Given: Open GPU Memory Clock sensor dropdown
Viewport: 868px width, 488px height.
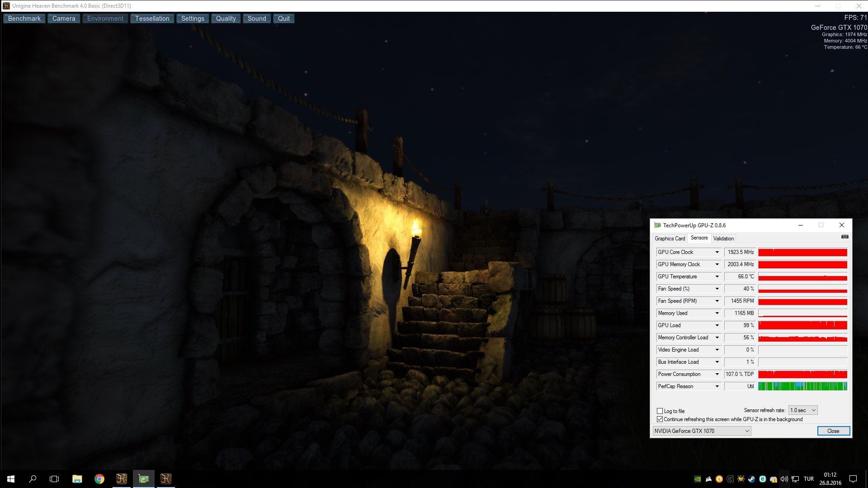Looking at the screenshot, I should [717, 264].
